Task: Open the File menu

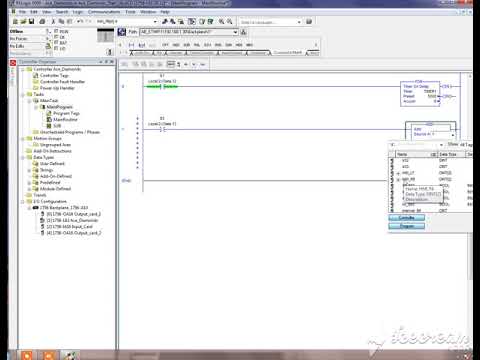Action: (22, 12)
